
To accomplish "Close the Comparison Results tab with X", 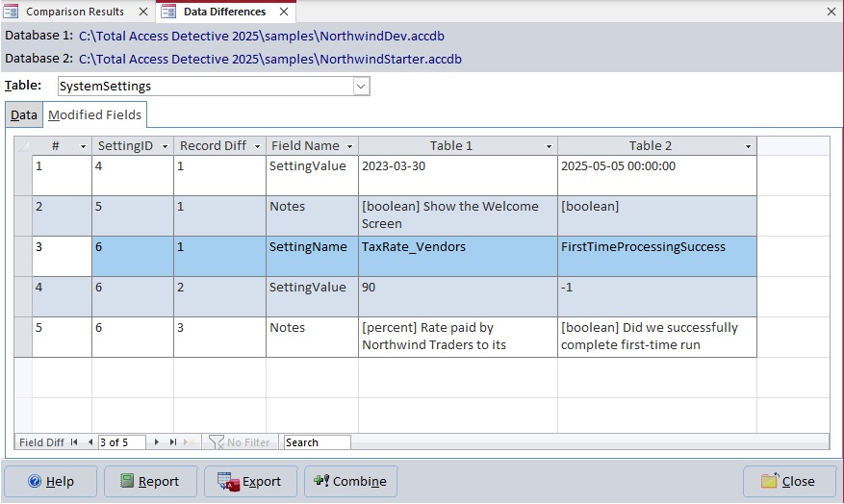I will 141,12.
